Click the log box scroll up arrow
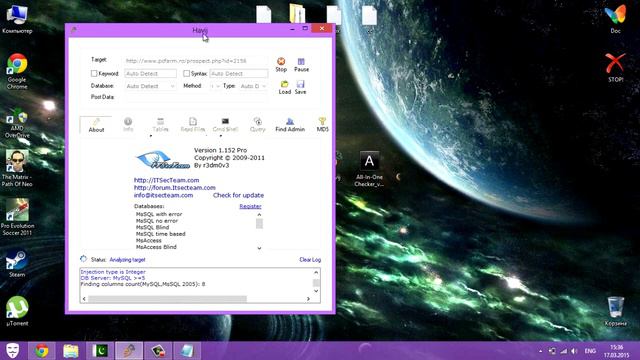640x360 pixels. click(316, 272)
